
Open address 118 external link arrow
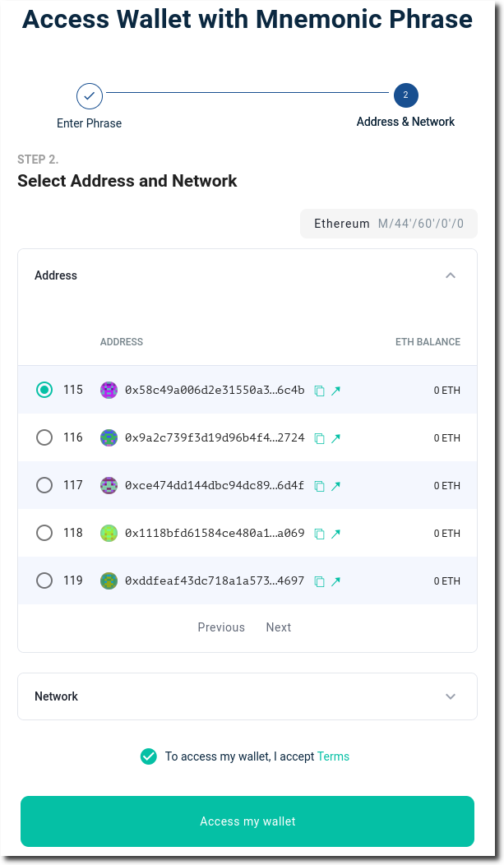[x=335, y=534]
